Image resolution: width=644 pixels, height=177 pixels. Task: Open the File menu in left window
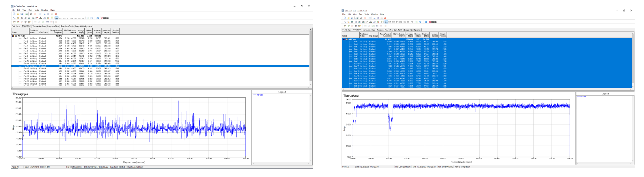13,10
